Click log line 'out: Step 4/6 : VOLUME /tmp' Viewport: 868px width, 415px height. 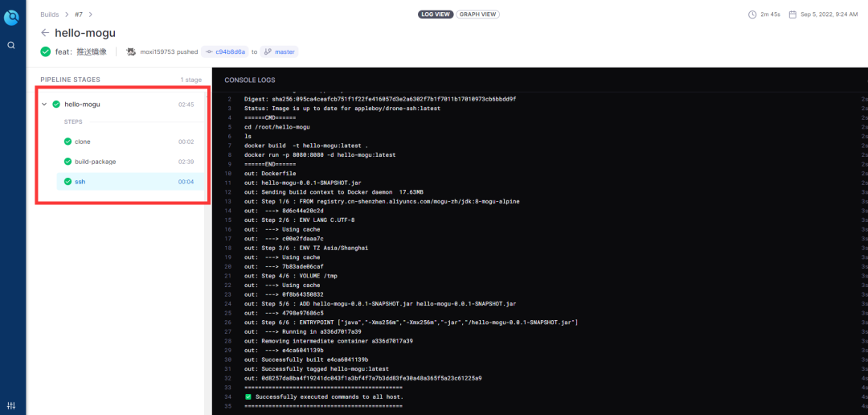tap(289, 276)
